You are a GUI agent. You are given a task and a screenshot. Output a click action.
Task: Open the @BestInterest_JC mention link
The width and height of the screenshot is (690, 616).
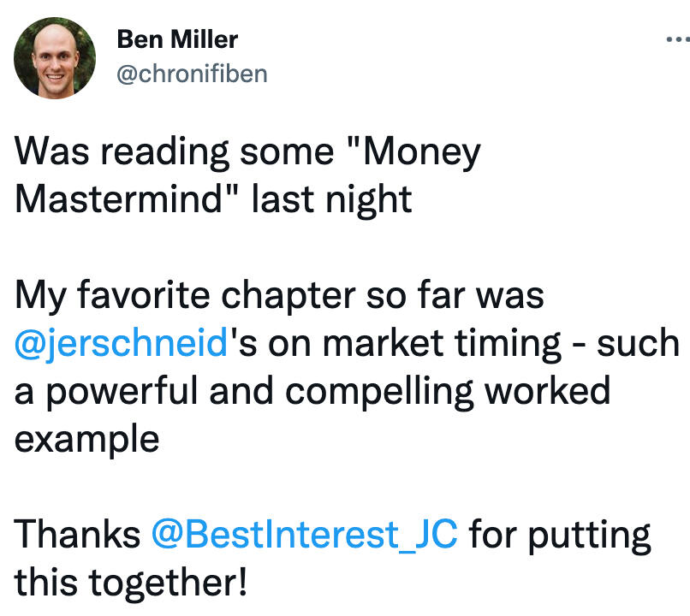point(304,535)
